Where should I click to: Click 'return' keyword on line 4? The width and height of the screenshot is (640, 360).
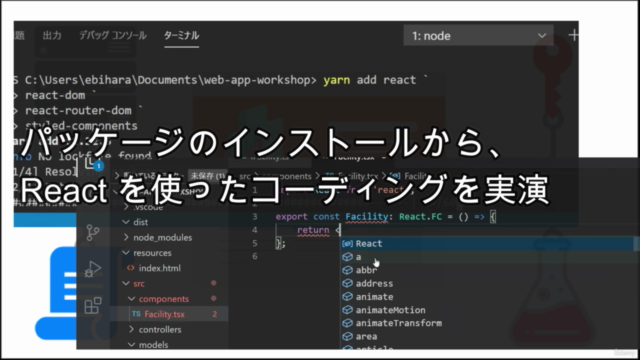313,230
